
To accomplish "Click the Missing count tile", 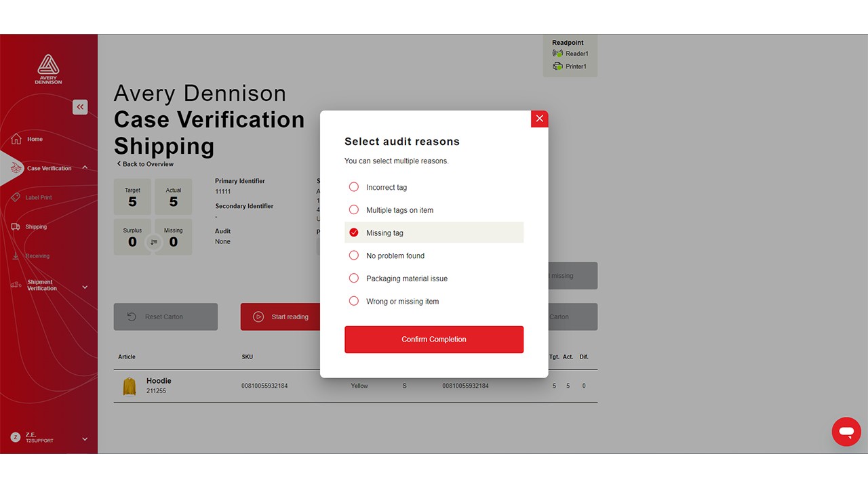I will 174,237.
